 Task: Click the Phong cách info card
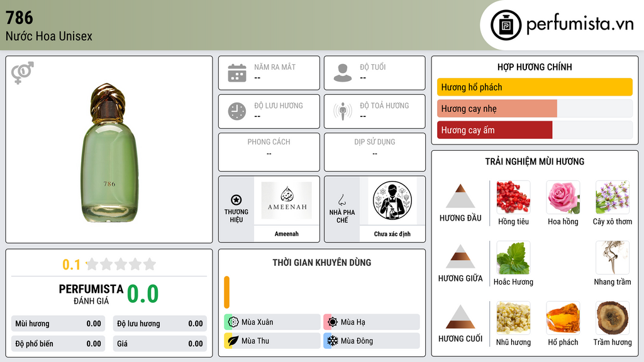[x=269, y=152]
